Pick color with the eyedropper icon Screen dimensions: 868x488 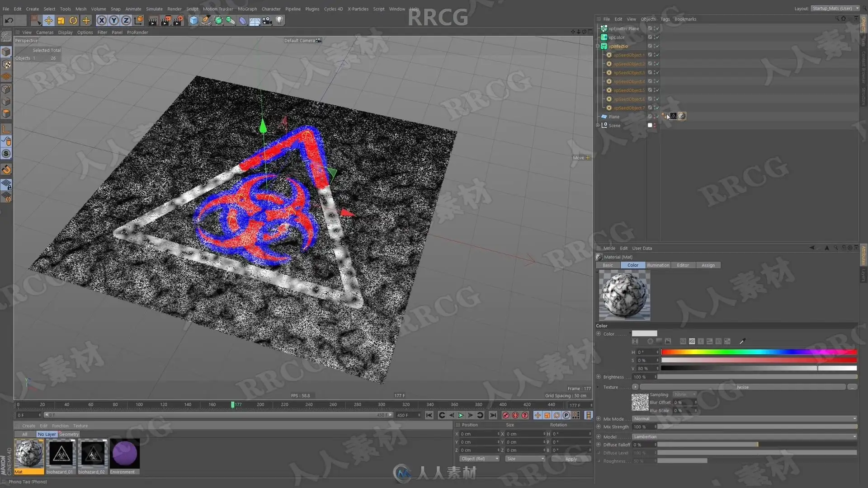pyautogui.click(x=742, y=341)
